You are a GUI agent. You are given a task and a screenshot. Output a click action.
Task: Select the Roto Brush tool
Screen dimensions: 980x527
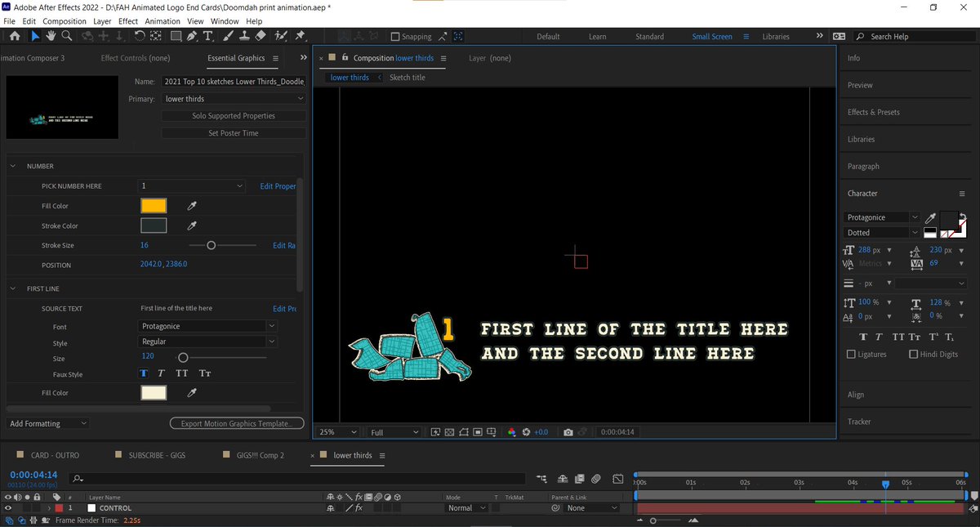click(x=282, y=36)
